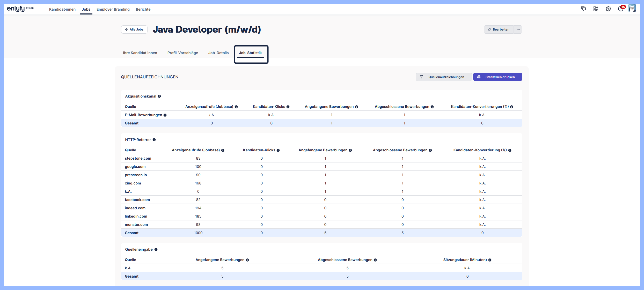Switch to the Job-Details tab
The height and width of the screenshot is (290, 644).
tap(218, 53)
